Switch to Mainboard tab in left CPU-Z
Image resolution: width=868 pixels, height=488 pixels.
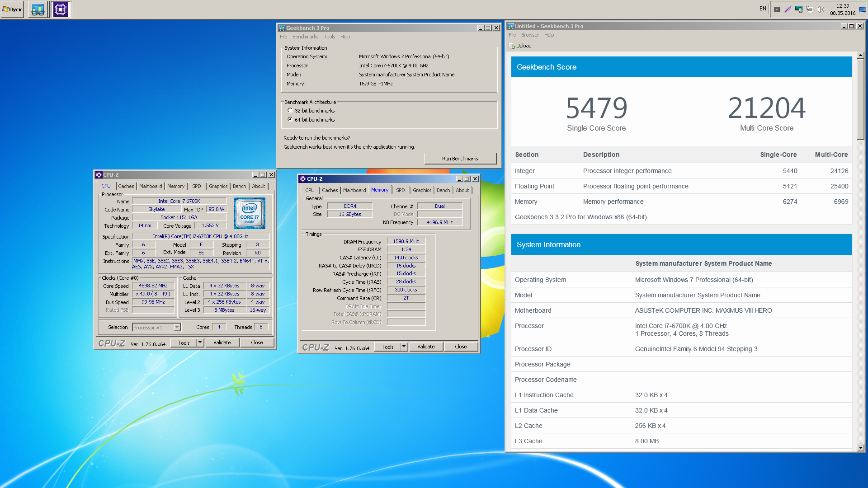[151, 186]
